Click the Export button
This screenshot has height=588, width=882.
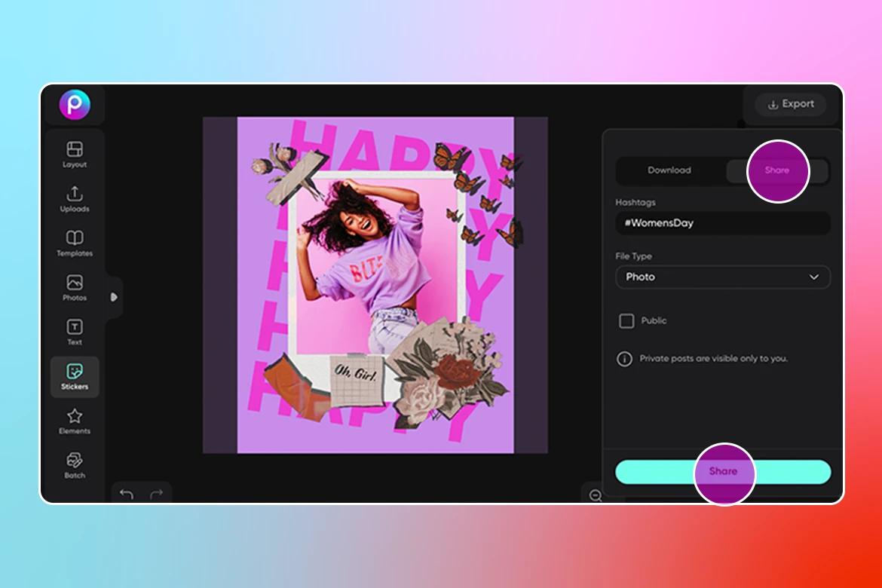(x=791, y=104)
